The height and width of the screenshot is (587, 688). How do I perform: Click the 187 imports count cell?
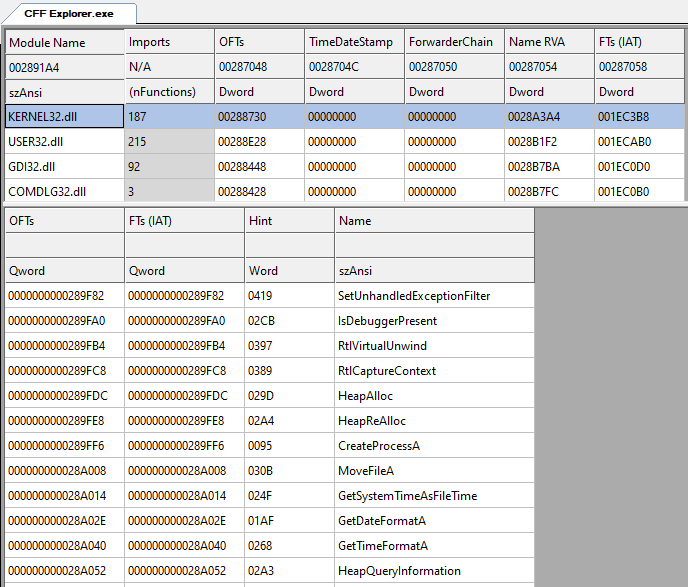coord(170,116)
